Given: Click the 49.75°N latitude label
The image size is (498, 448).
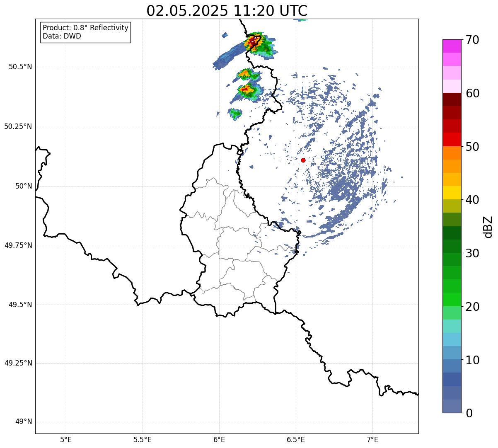Looking at the screenshot, I should coord(18,245).
